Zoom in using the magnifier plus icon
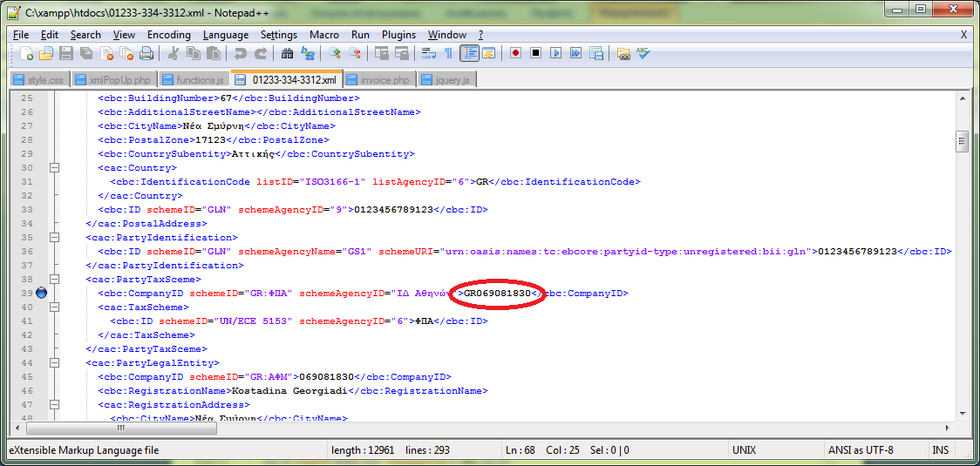 tap(335, 54)
